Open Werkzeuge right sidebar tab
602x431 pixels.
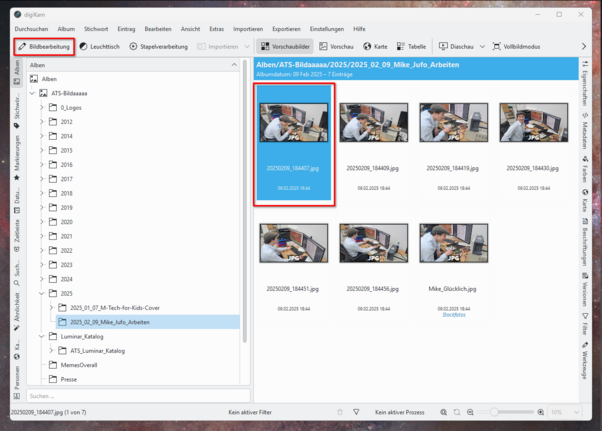585,360
